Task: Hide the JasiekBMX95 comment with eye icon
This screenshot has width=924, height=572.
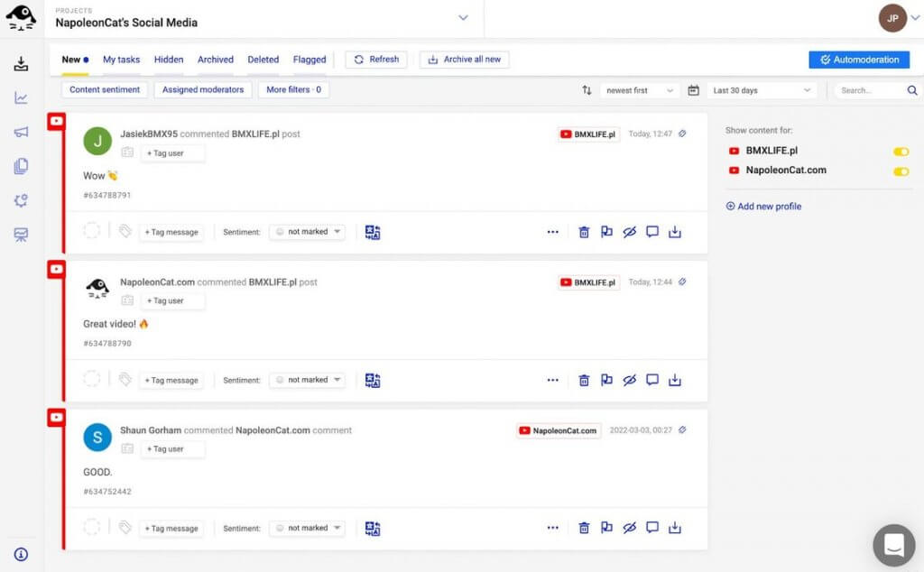Action: tap(629, 232)
